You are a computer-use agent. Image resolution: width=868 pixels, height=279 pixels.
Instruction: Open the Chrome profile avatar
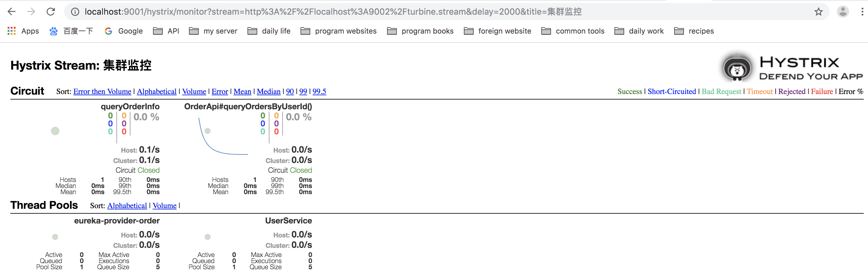tap(843, 12)
